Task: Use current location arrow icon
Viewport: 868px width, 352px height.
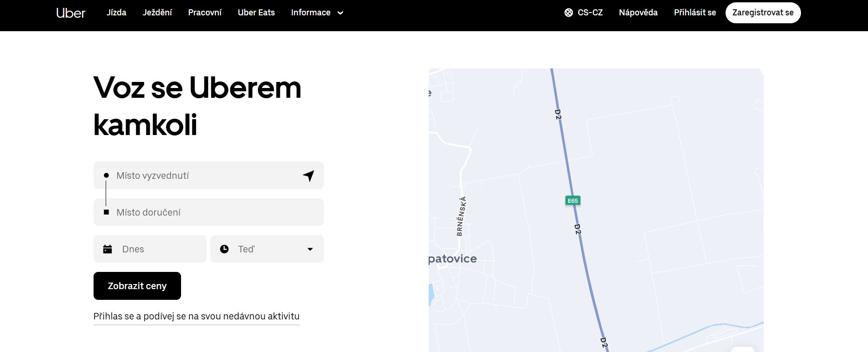Action: coord(309,176)
